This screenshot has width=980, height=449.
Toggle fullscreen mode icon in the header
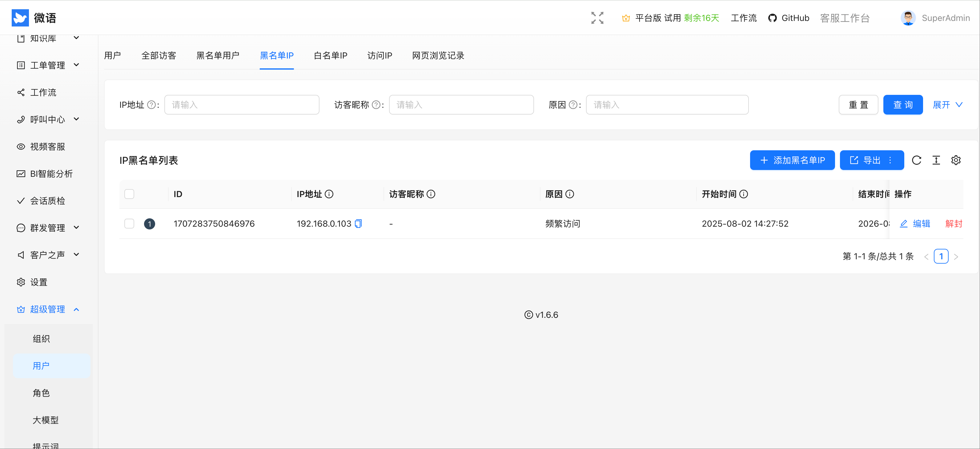click(x=597, y=18)
